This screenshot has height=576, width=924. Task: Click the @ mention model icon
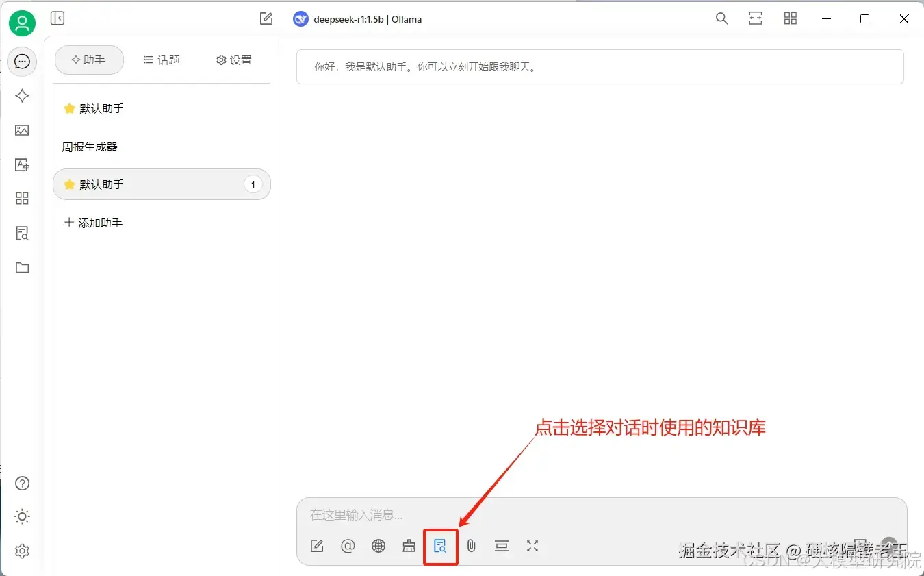point(348,546)
